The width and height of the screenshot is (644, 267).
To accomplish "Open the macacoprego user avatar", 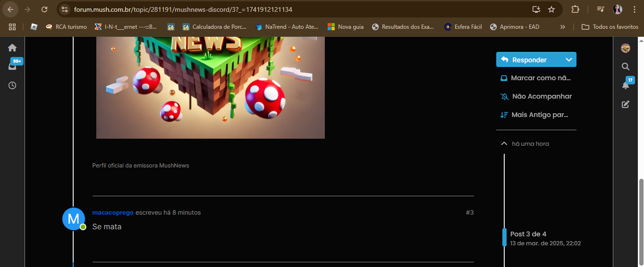I will [74, 219].
